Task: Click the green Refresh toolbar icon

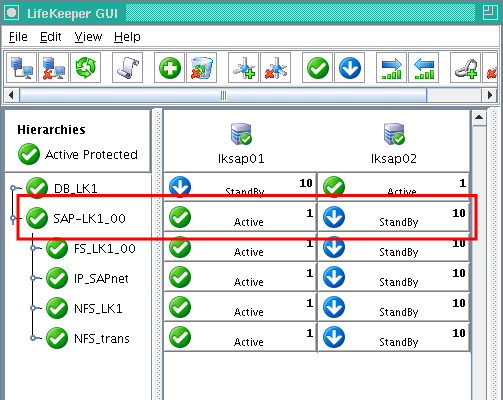Action: pyautogui.click(x=86, y=68)
